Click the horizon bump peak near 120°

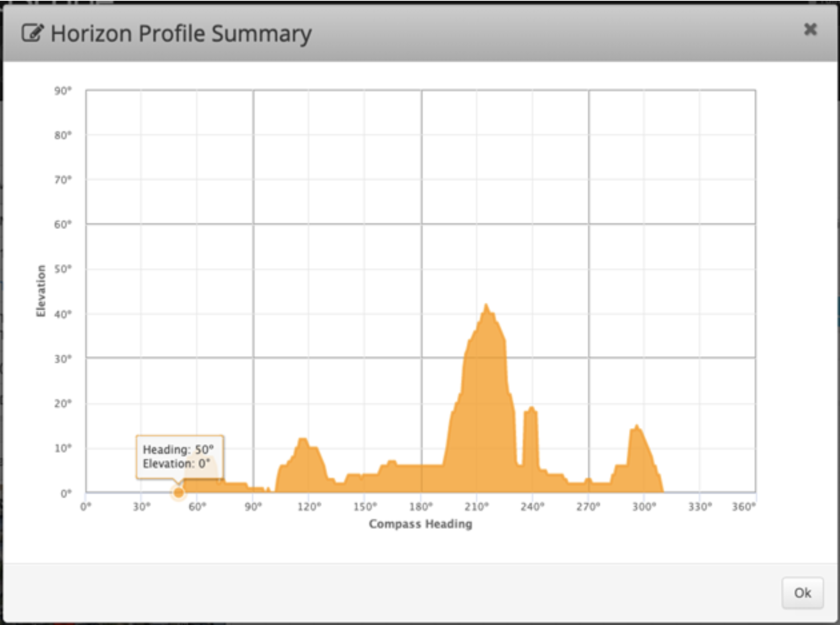tap(303, 441)
